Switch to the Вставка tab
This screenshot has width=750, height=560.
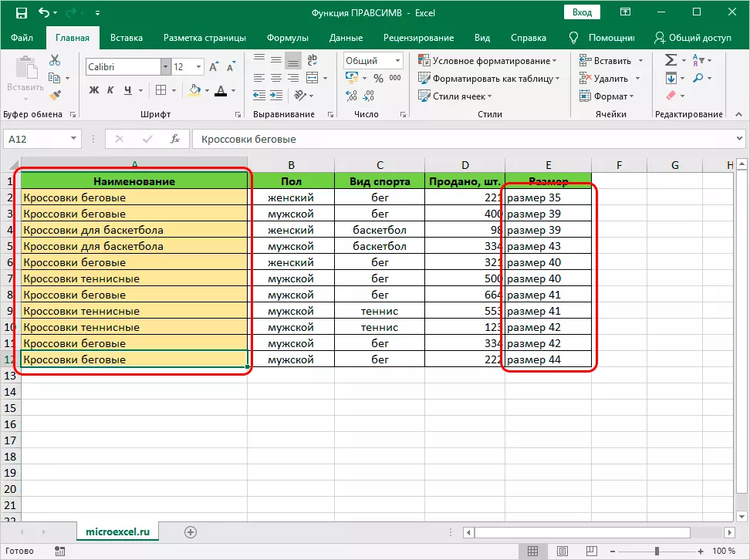(127, 38)
